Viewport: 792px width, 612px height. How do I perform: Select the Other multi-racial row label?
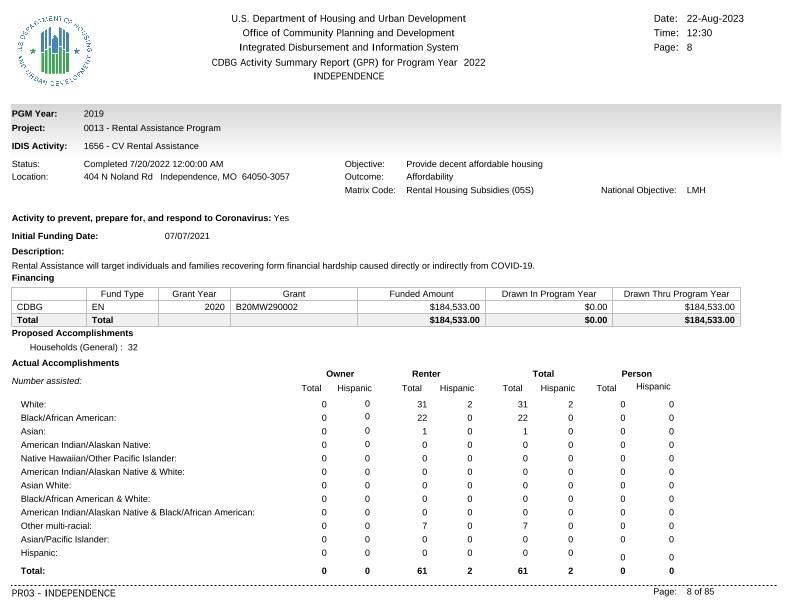click(56, 526)
